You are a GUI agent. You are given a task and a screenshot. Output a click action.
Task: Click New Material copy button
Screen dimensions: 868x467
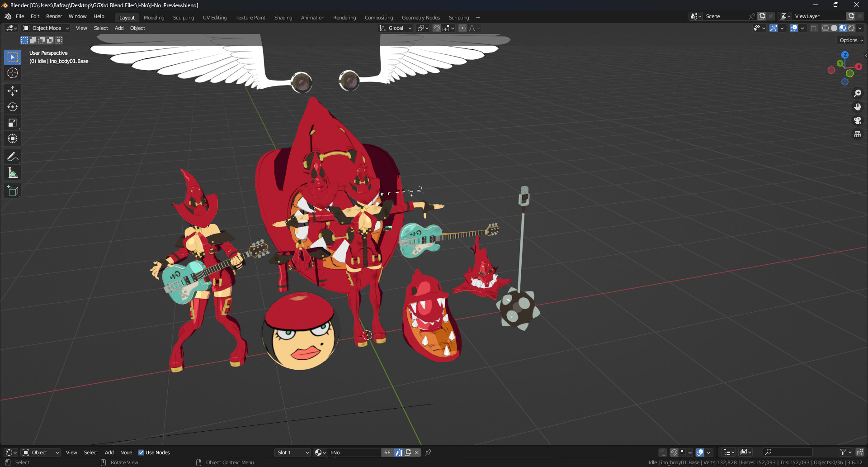click(x=407, y=453)
